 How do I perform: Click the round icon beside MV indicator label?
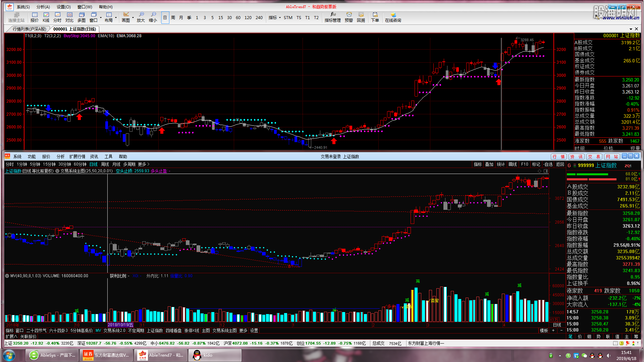click(7, 276)
